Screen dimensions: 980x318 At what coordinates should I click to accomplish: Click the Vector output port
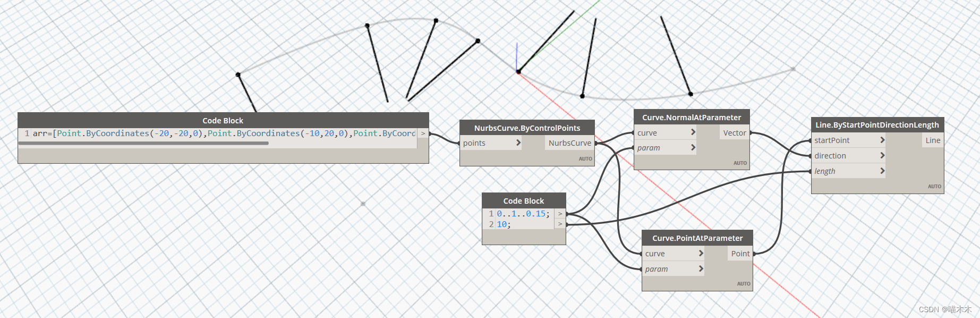pyautogui.click(x=735, y=132)
